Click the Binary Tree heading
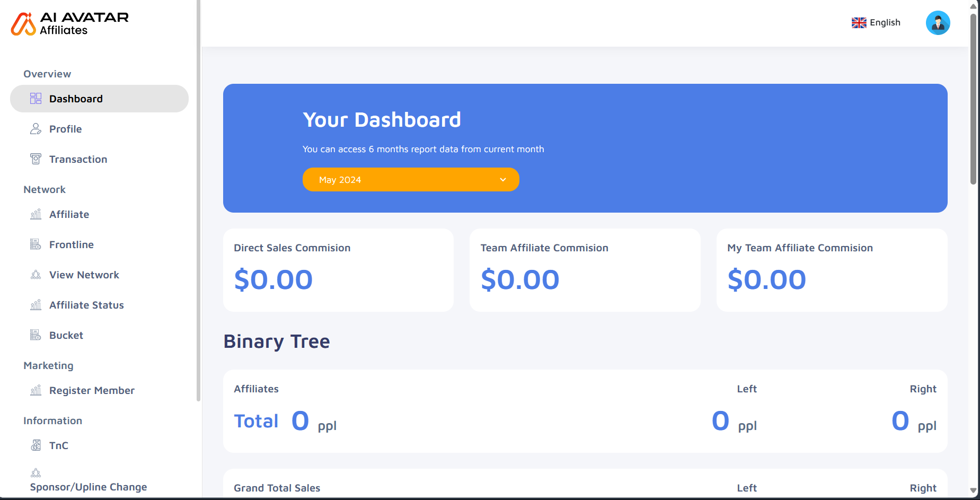Image resolution: width=980 pixels, height=500 pixels. point(277,341)
